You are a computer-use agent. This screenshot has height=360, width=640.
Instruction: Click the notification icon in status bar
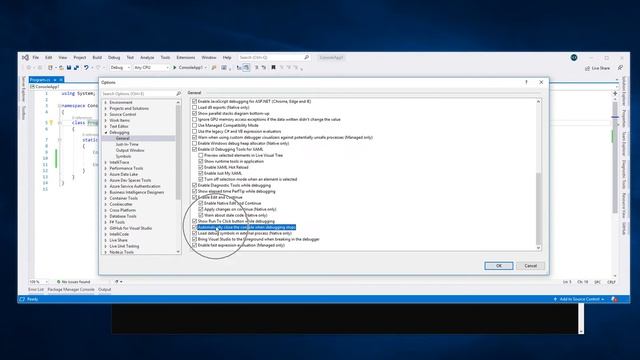click(614, 299)
